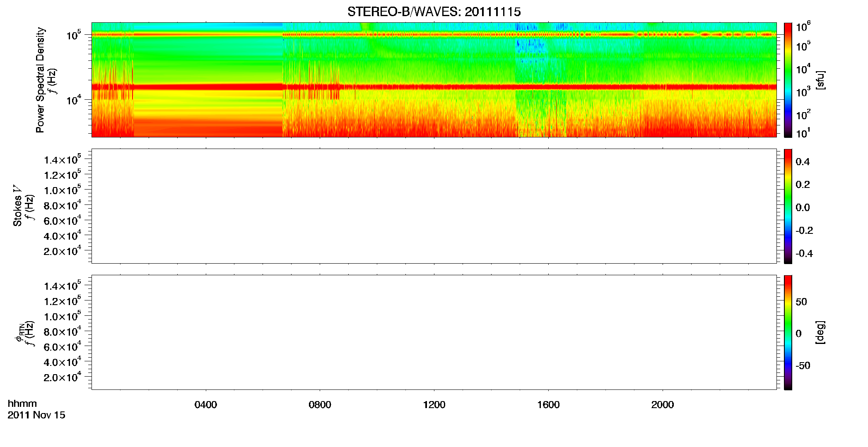Click the STEREO-B/WAVES: 20111115 plot title
The width and height of the screenshot is (868, 447).
click(x=434, y=12)
